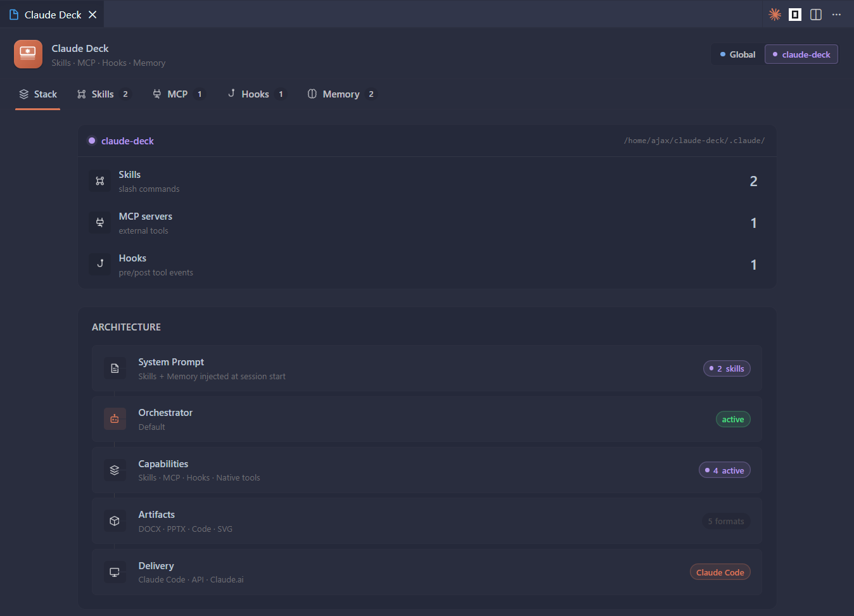Click the green active badge on Orchestrator

click(x=733, y=419)
